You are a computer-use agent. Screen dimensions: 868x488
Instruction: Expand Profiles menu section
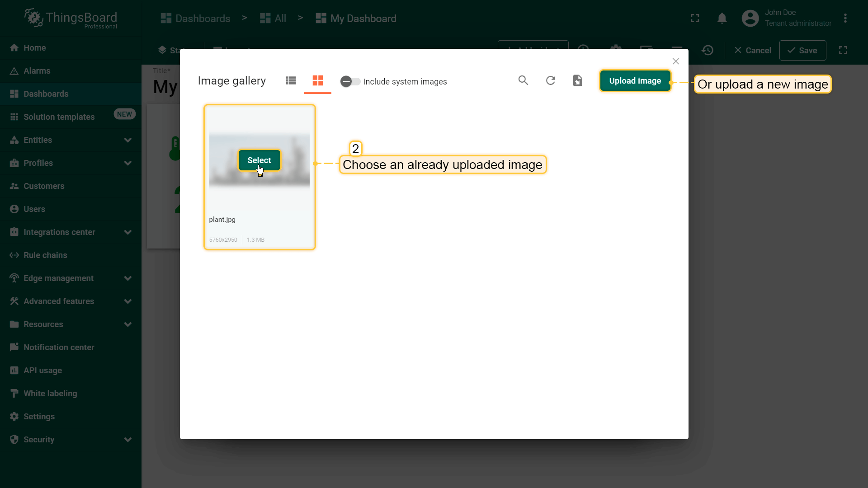[x=127, y=163]
